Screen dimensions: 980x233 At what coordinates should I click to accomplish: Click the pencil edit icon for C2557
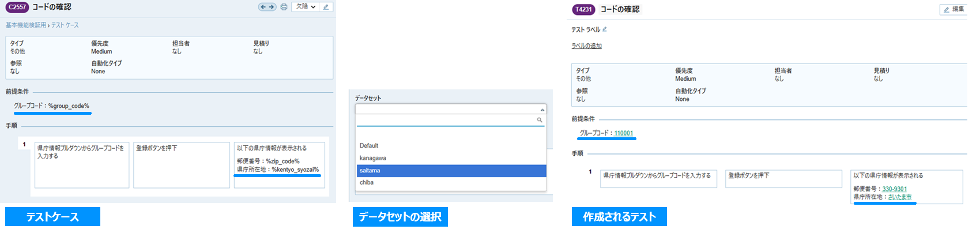[326, 7]
